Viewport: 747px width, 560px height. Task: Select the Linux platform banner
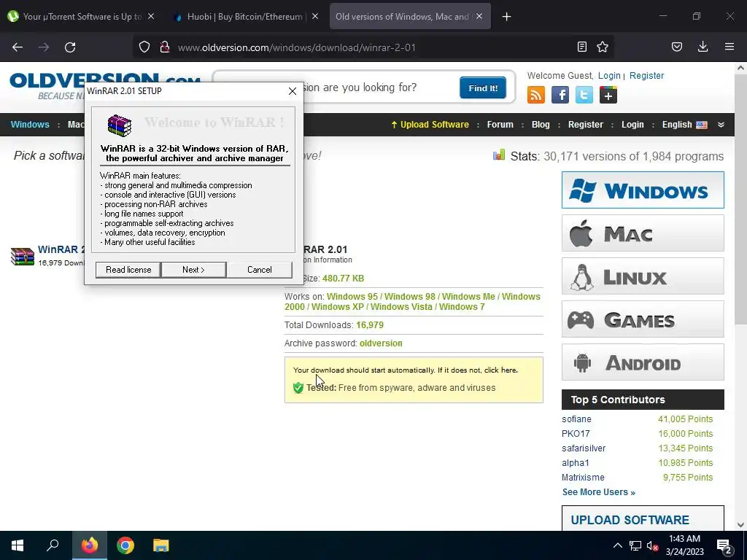[643, 276]
